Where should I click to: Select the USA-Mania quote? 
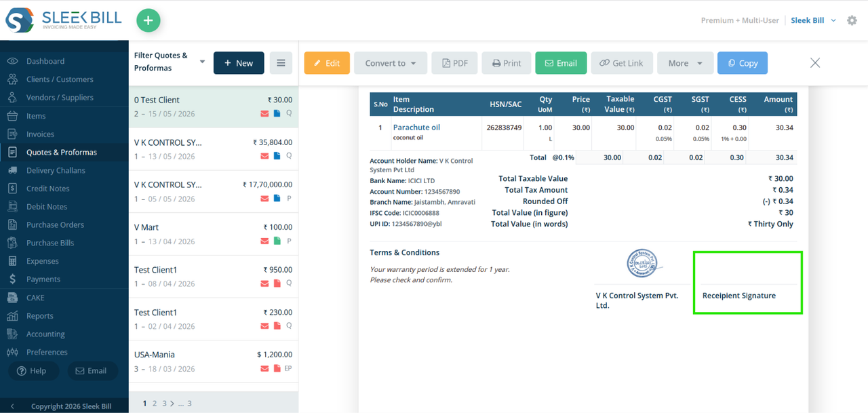(x=214, y=361)
